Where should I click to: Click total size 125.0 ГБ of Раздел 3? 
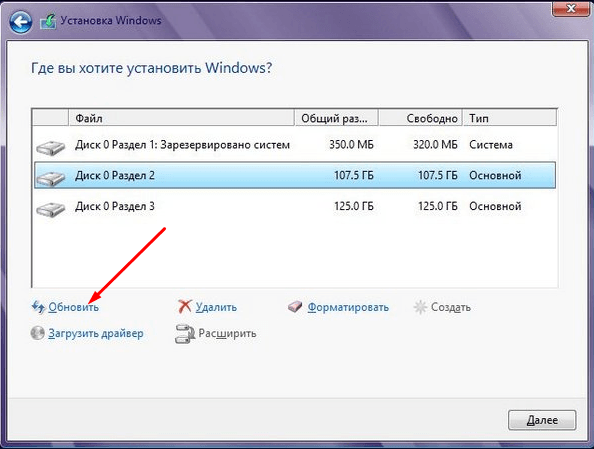[354, 206]
